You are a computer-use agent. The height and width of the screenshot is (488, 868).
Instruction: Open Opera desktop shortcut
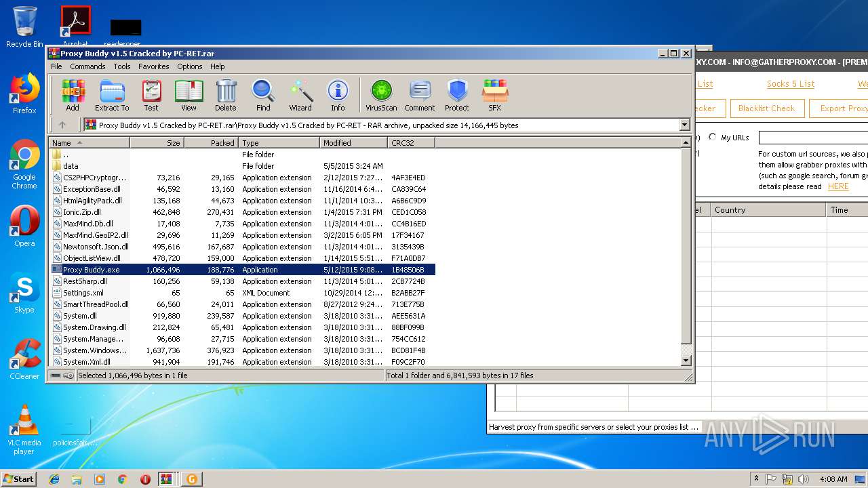(x=24, y=226)
